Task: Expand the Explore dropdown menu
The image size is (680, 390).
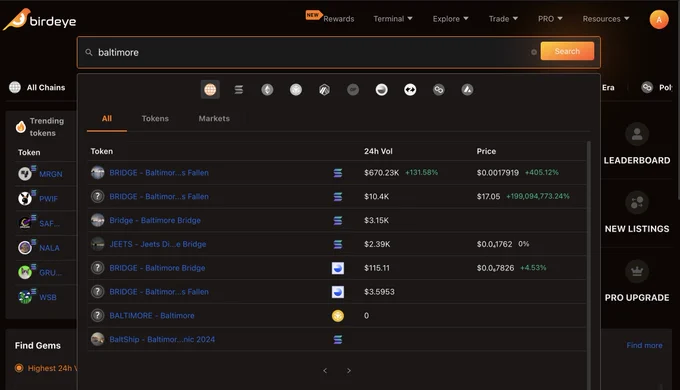Action: 451,19
